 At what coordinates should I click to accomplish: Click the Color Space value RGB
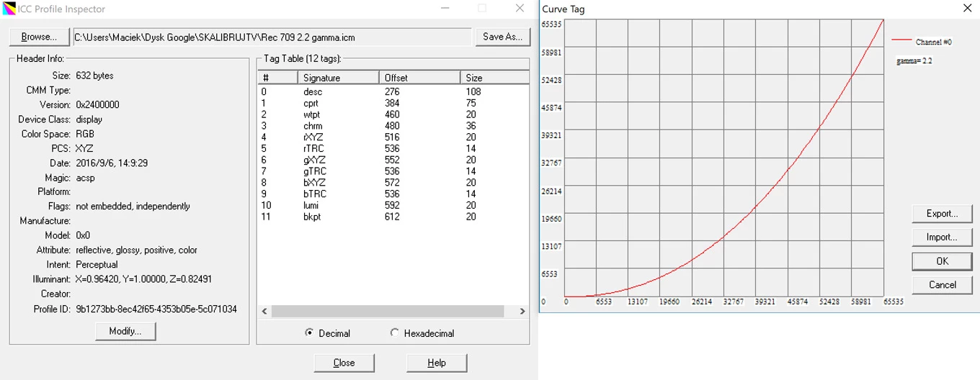point(84,134)
